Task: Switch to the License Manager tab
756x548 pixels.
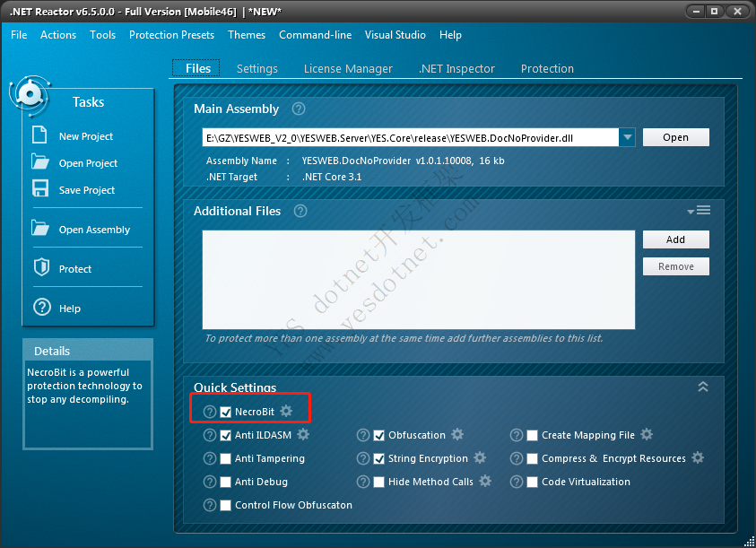Action: pyautogui.click(x=348, y=68)
